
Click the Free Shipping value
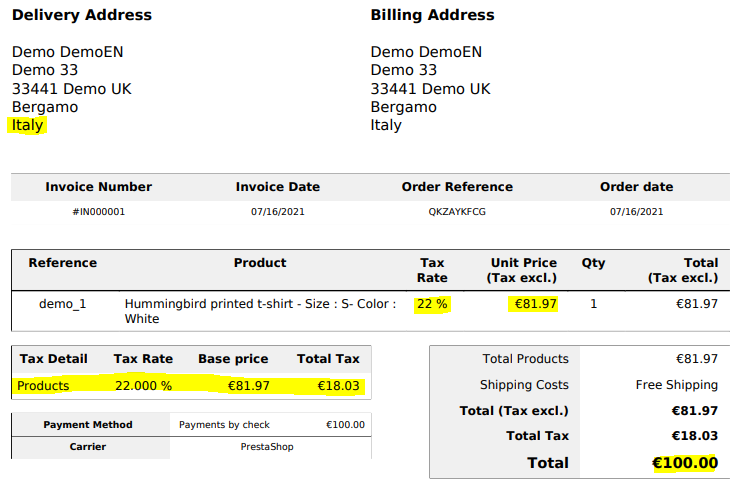pos(676,385)
